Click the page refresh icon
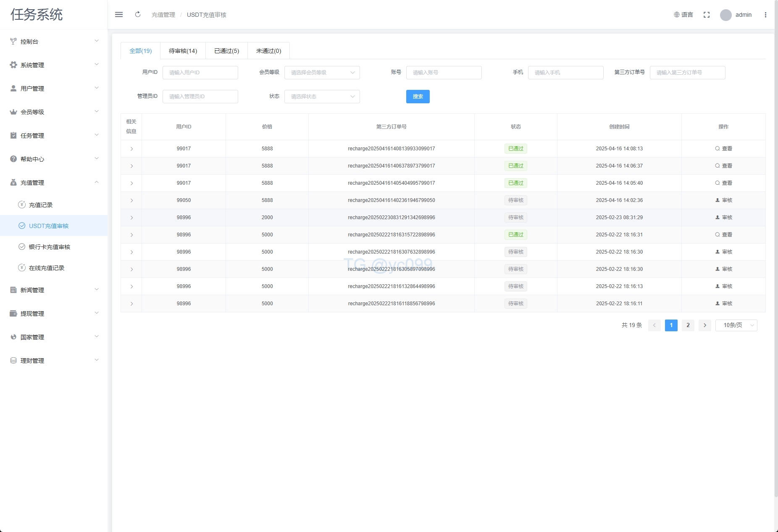 pyautogui.click(x=138, y=15)
